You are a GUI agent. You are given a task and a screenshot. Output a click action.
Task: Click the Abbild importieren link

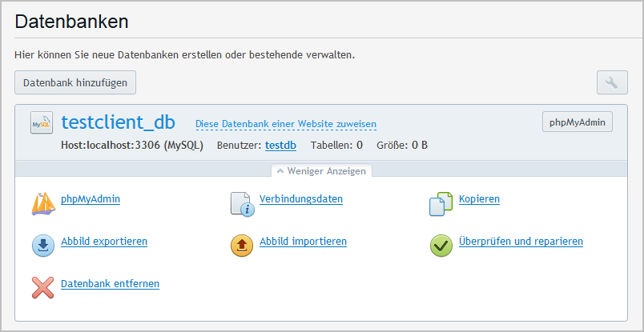tap(303, 242)
